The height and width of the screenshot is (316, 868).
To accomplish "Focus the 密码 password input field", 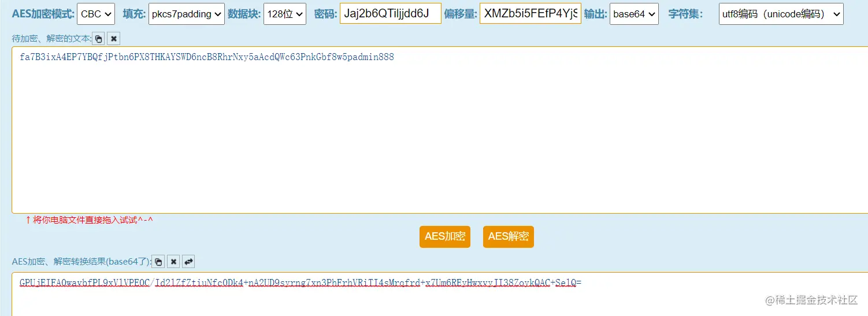I will [x=391, y=14].
